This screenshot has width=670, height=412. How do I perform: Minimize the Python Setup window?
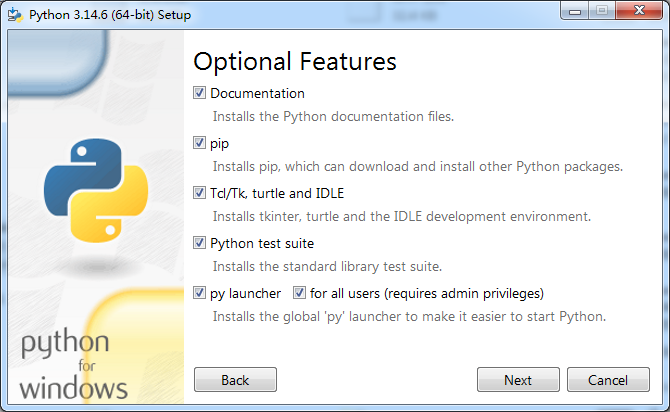(x=575, y=11)
